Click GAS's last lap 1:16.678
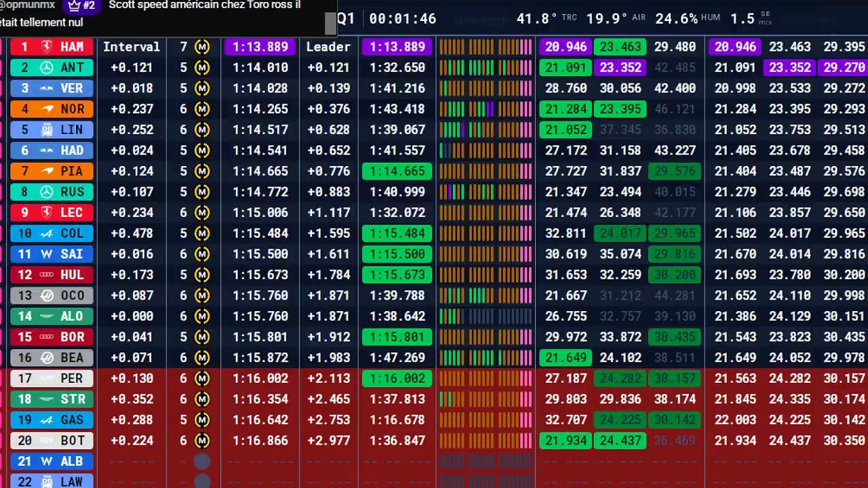The width and height of the screenshot is (868, 488). click(x=396, y=420)
